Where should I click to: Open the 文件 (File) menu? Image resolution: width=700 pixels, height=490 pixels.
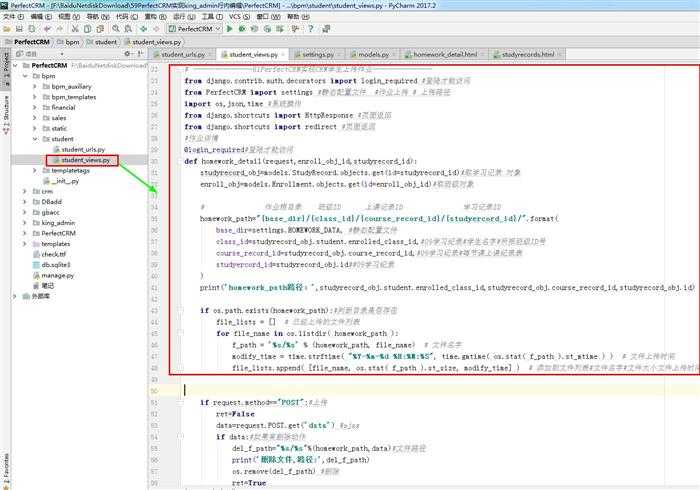13,17
